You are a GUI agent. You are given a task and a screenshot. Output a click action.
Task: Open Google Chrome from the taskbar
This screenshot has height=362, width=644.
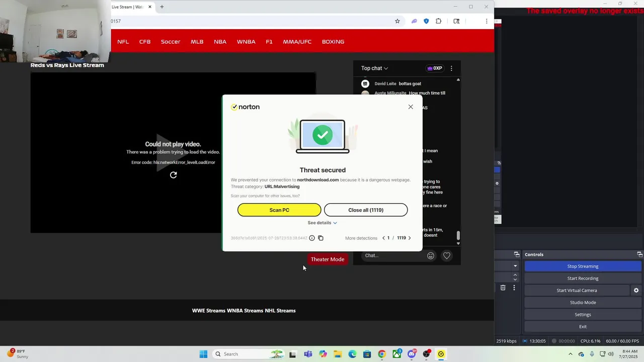point(382,354)
